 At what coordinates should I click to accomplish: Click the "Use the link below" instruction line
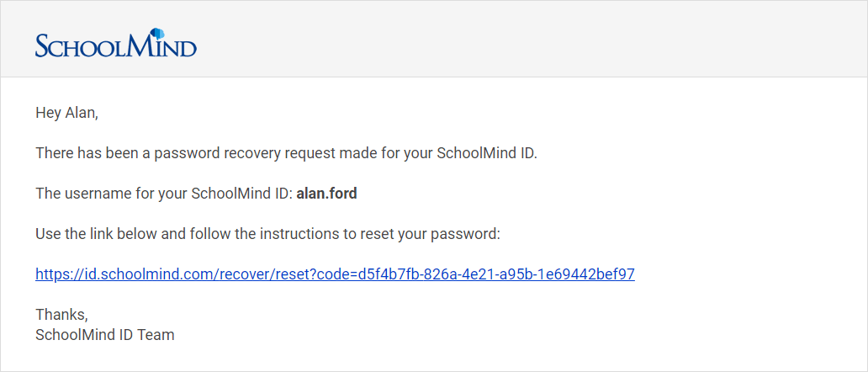[x=268, y=234]
